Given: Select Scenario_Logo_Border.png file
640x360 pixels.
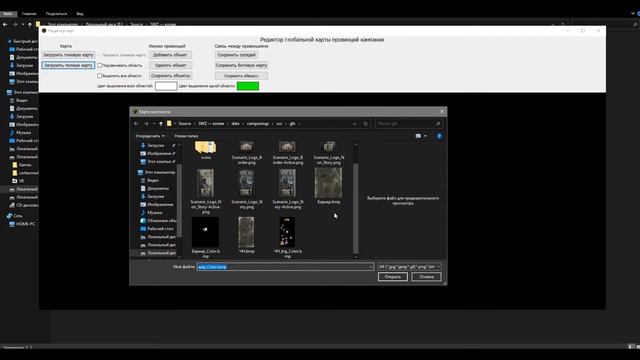Looking at the screenshot, I should (x=247, y=153).
